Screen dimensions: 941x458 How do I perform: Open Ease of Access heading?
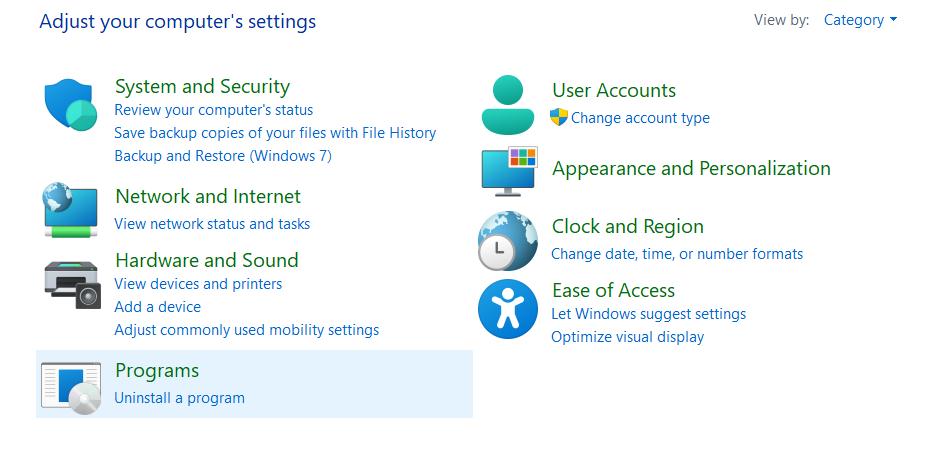[x=613, y=291]
